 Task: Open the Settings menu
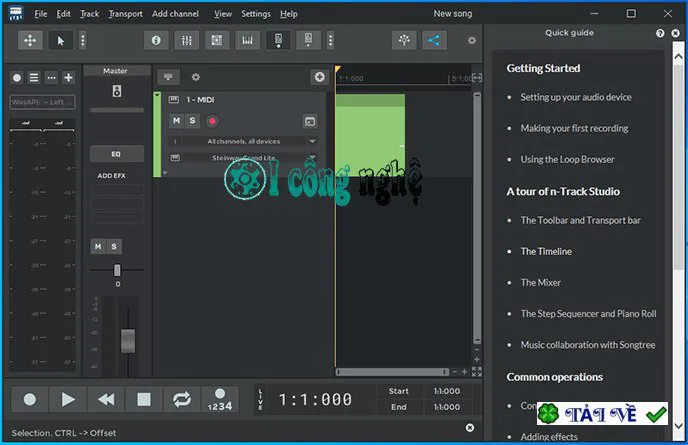pyautogui.click(x=256, y=14)
